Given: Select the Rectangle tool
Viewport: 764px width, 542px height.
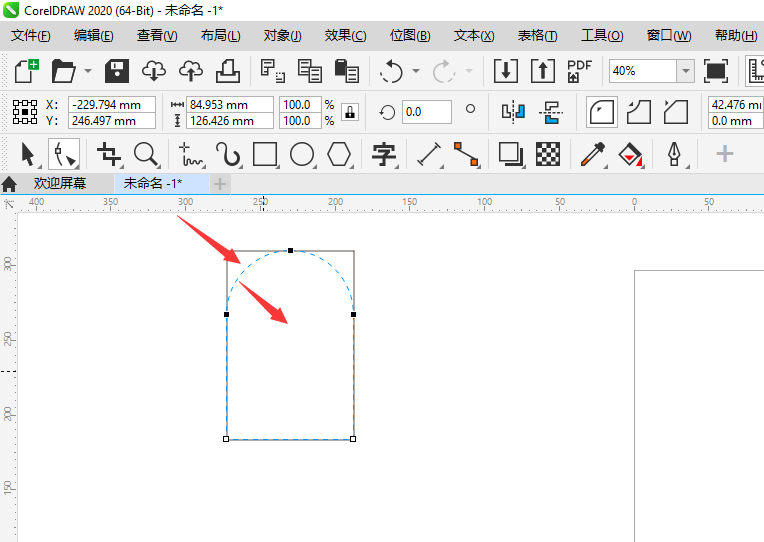Looking at the screenshot, I should tap(265, 155).
